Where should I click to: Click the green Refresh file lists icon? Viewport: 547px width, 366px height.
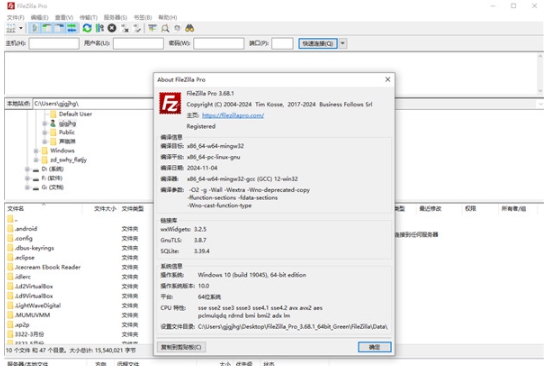point(87,28)
